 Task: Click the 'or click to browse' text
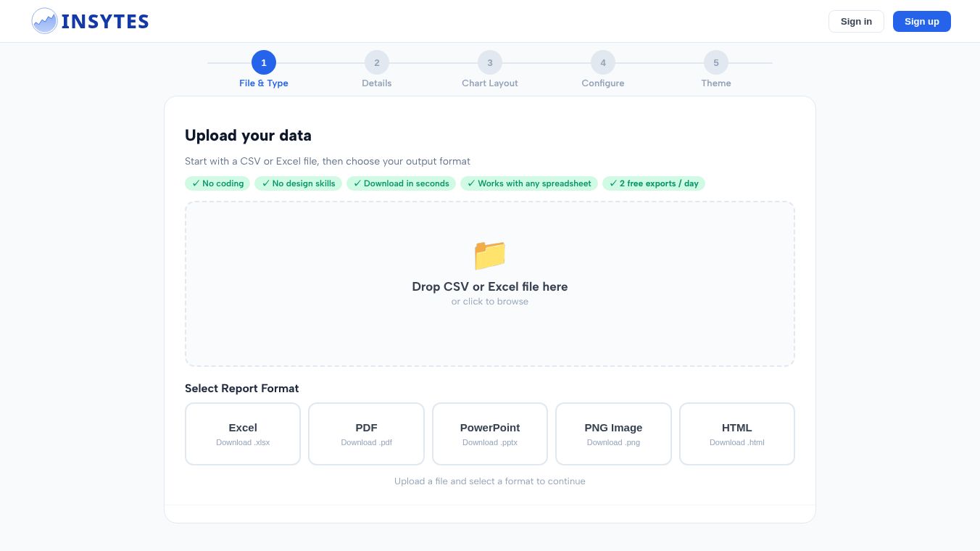coord(490,302)
